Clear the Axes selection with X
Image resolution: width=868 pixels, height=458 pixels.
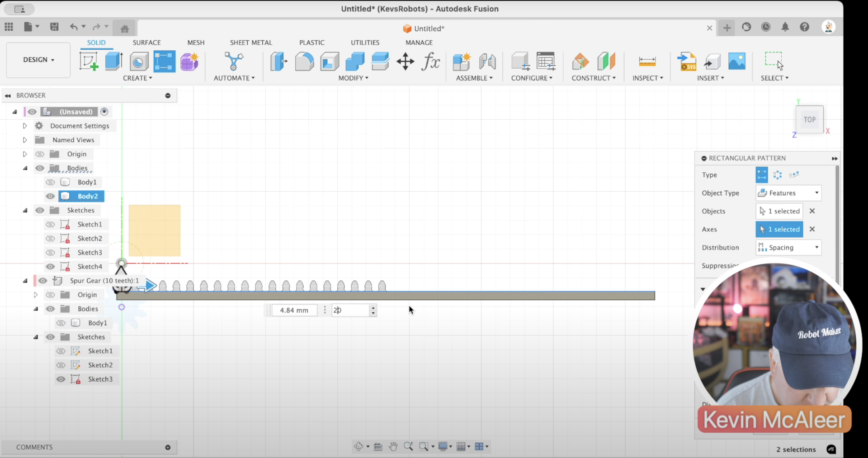pyautogui.click(x=812, y=229)
